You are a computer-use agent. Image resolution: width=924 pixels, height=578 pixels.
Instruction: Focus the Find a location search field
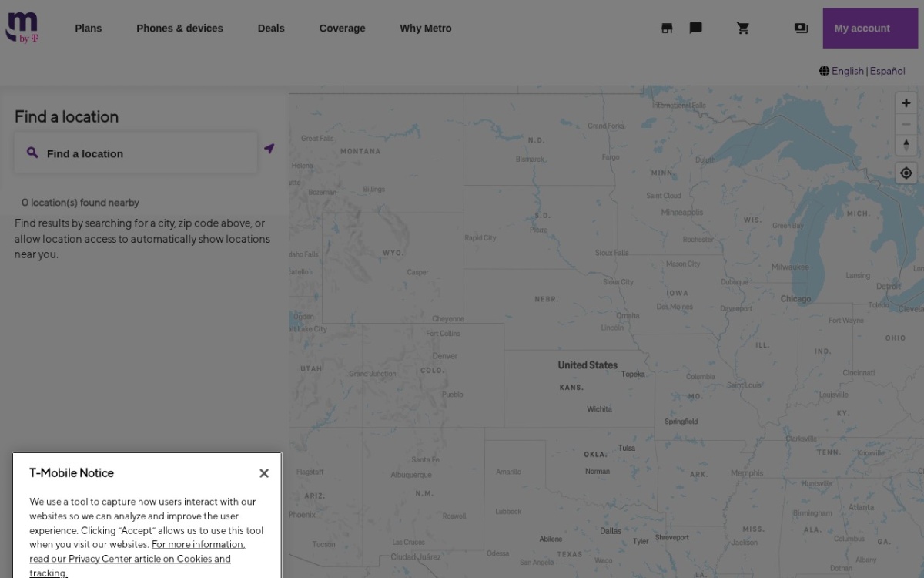(x=136, y=153)
